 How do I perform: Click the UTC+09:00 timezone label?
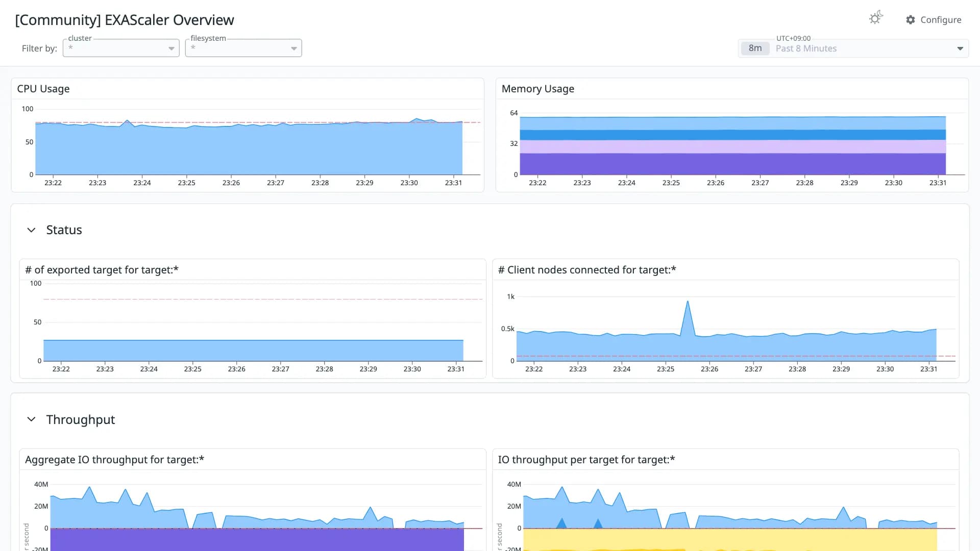point(793,38)
